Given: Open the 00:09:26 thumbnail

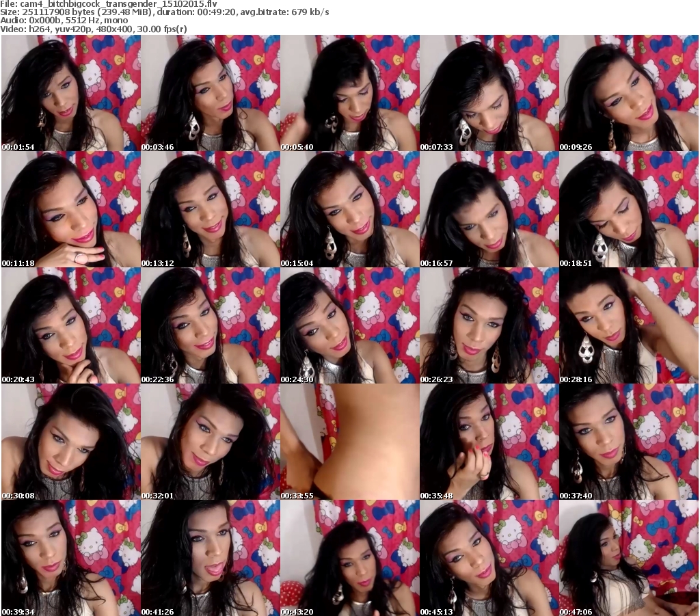Looking at the screenshot, I should point(629,93).
